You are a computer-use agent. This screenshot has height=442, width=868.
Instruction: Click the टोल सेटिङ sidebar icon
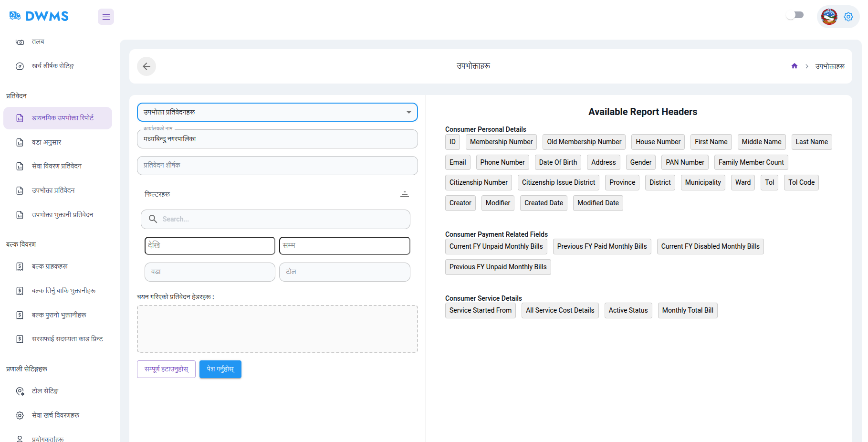pyautogui.click(x=20, y=391)
